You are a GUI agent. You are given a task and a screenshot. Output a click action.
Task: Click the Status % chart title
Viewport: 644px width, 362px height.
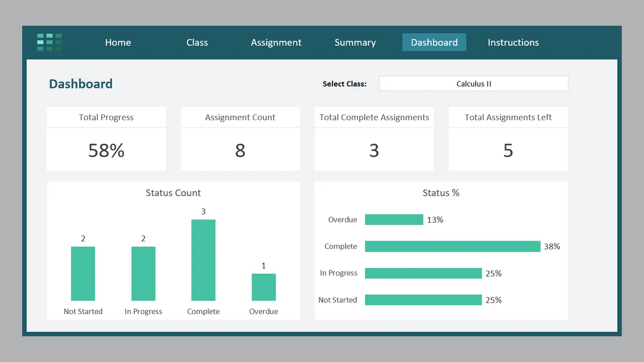[x=441, y=193]
